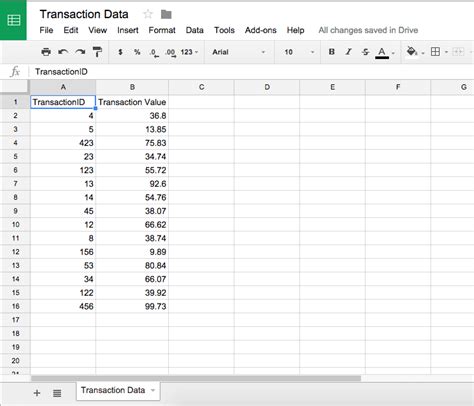Image resolution: width=474 pixels, height=406 pixels.
Task: Activate the paint format tool
Action: 97,52
